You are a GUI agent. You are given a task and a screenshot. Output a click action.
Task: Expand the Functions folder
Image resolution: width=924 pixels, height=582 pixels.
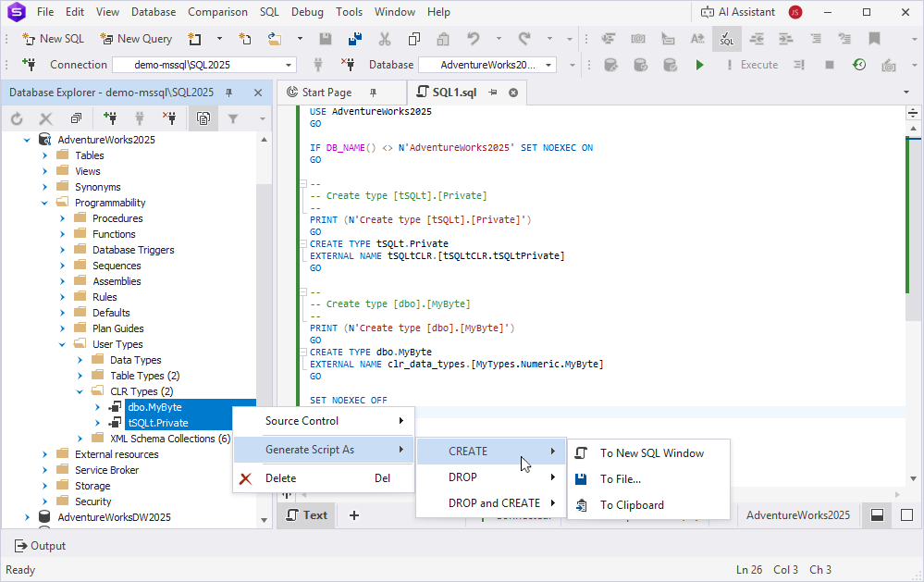pos(63,234)
